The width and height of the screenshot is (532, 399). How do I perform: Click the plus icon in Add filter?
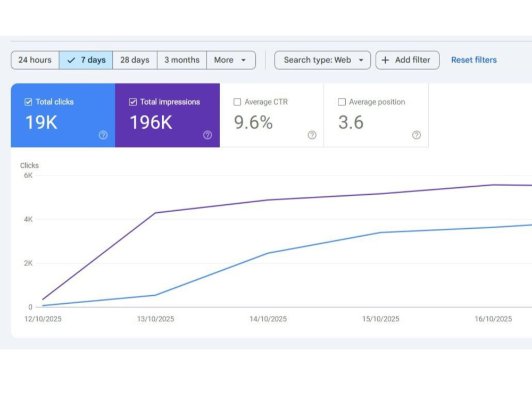point(385,60)
